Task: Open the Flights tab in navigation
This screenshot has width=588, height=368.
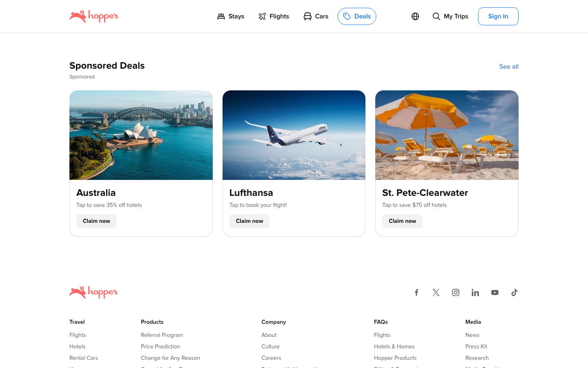Action: [274, 16]
